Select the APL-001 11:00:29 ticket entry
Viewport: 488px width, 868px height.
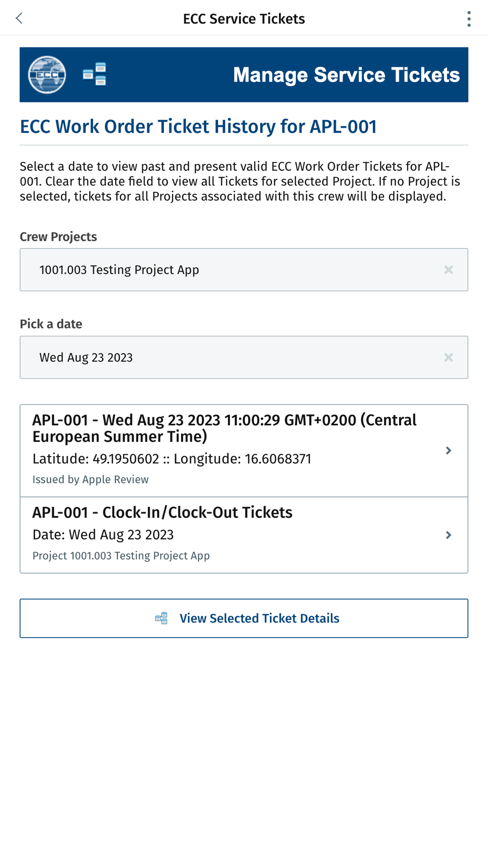point(224,428)
